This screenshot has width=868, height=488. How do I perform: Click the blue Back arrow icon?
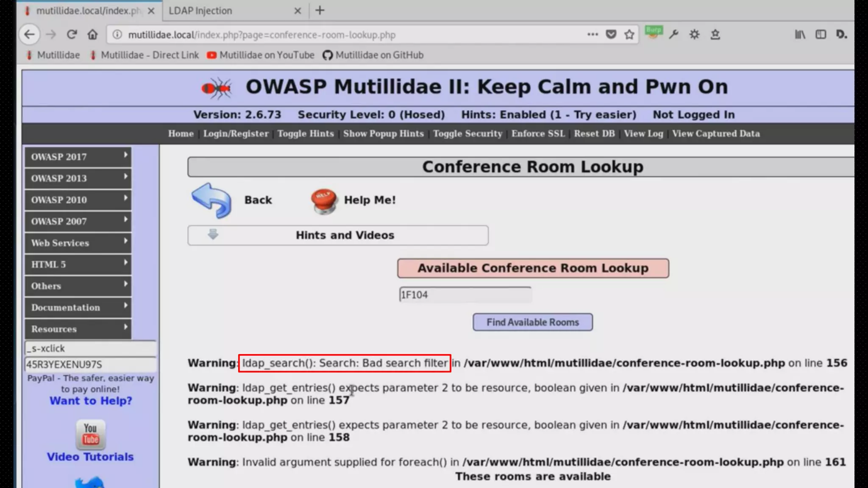point(211,200)
